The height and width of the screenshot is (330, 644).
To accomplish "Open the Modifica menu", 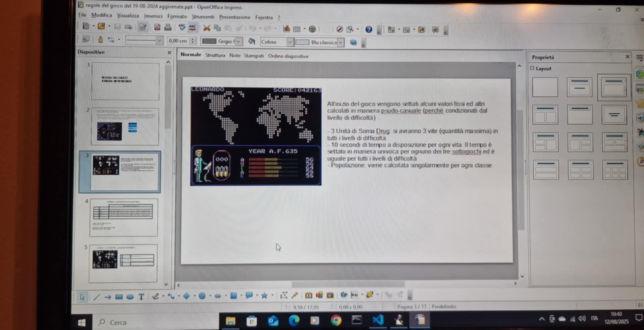I will coord(102,15).
